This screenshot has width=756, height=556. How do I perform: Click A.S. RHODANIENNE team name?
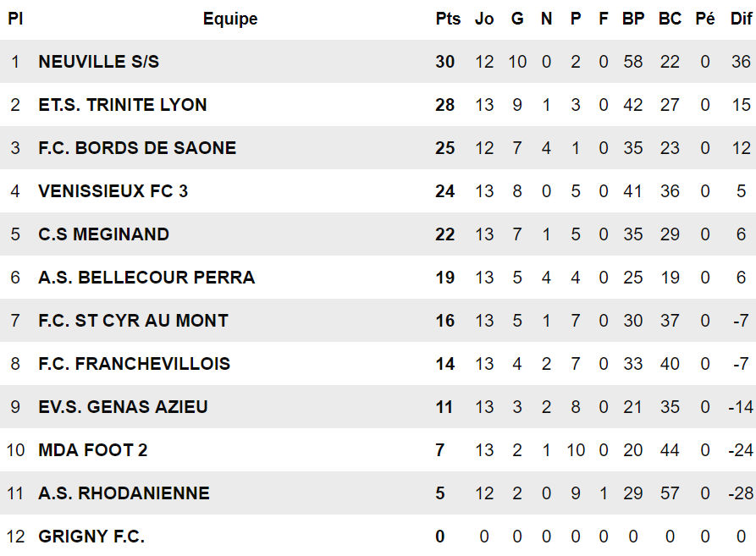124,493
